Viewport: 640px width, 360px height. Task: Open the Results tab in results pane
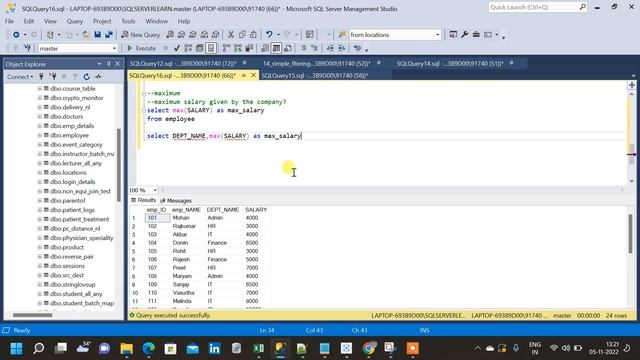[x=144, y=200]
